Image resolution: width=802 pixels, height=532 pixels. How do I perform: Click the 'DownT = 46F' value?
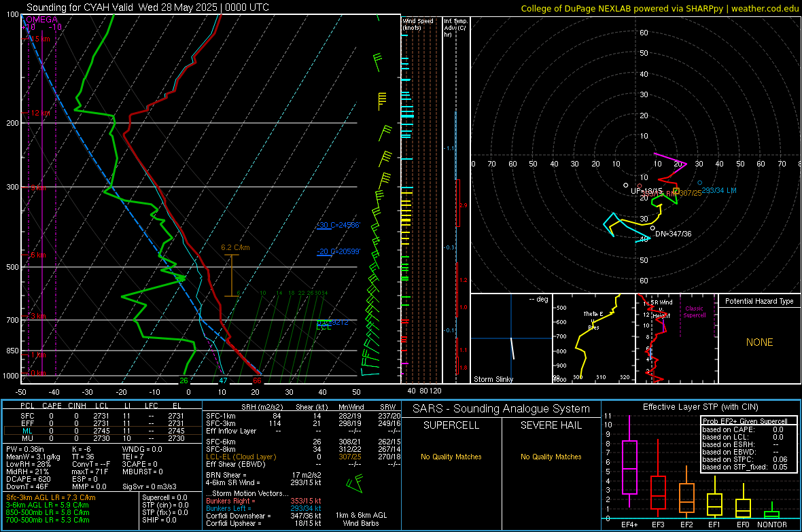coord(27,487)
